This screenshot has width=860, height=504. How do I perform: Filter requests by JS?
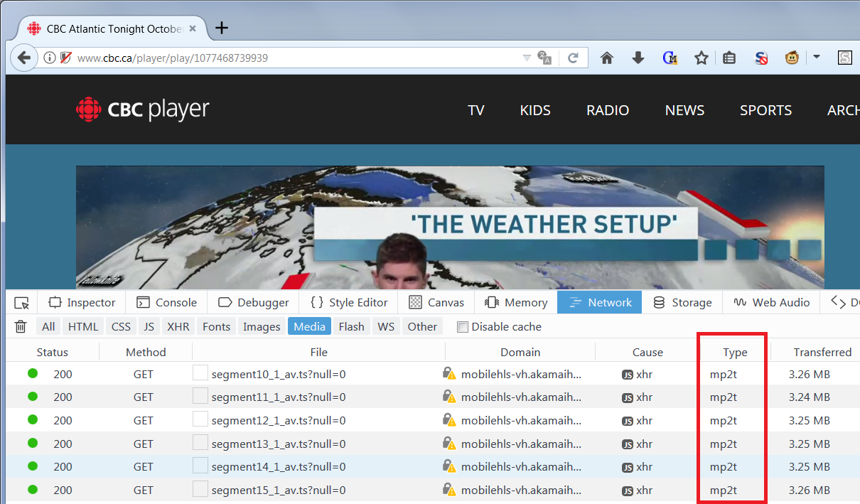pos(149,327)
